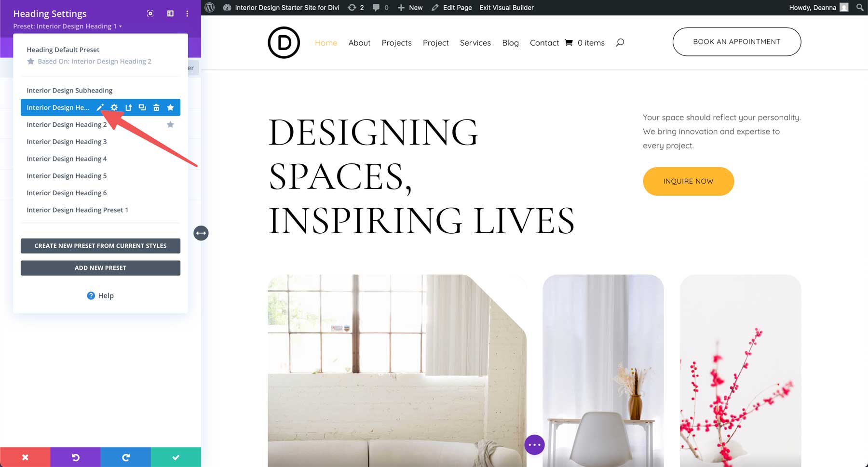Click Exit Visual Builder in the admin bar
Image resolution: width=868 pixels, height=467 pixels.
tap(506, 8)
